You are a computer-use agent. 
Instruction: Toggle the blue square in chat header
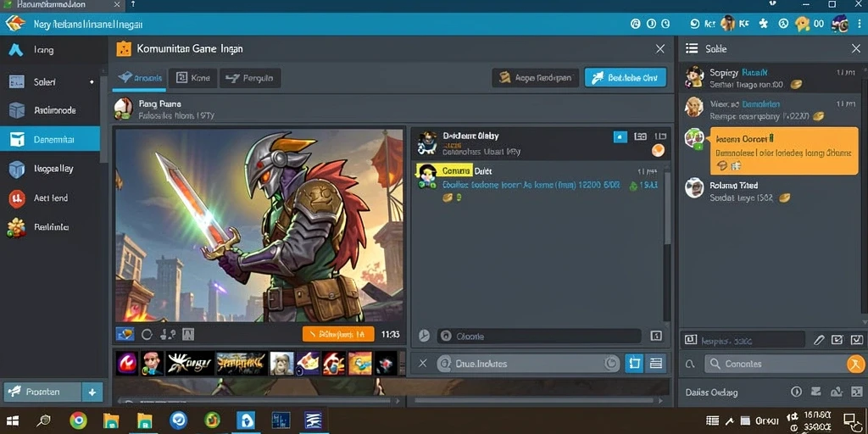point(620,136)
